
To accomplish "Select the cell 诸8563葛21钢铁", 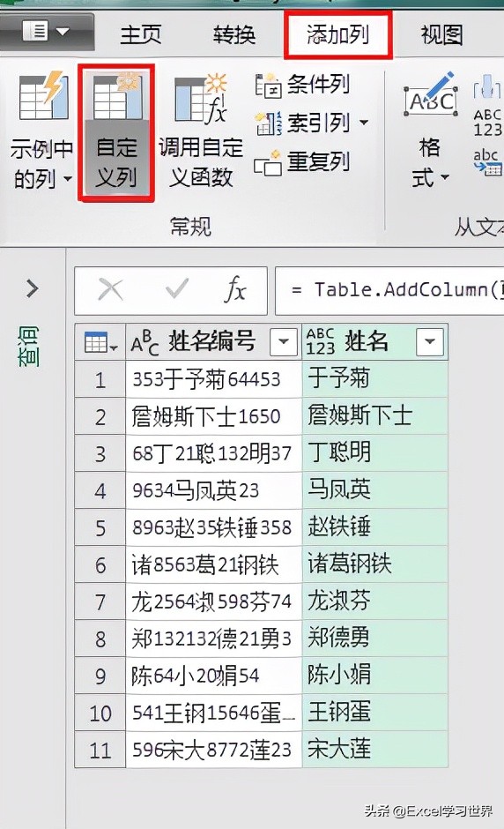I will pyautogui.click(x=213, y=564).
